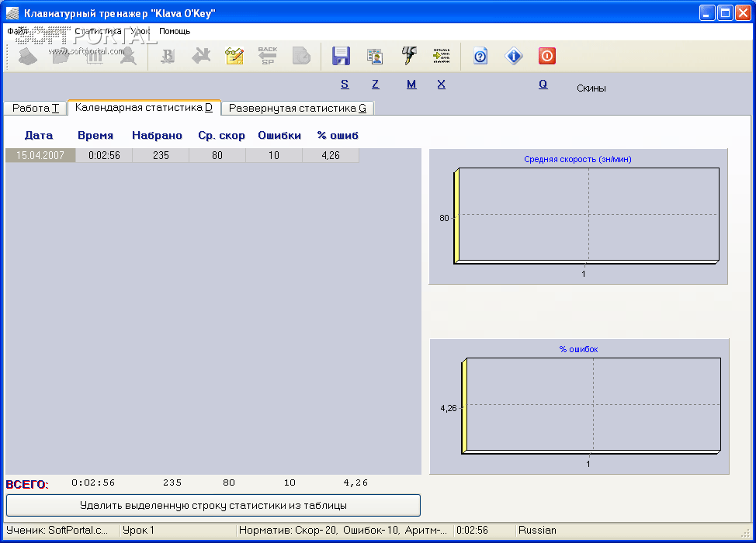Click Удалить выделенную строку статистики button
The width and height of the screenshot is (756, 543).
(213, 506)
